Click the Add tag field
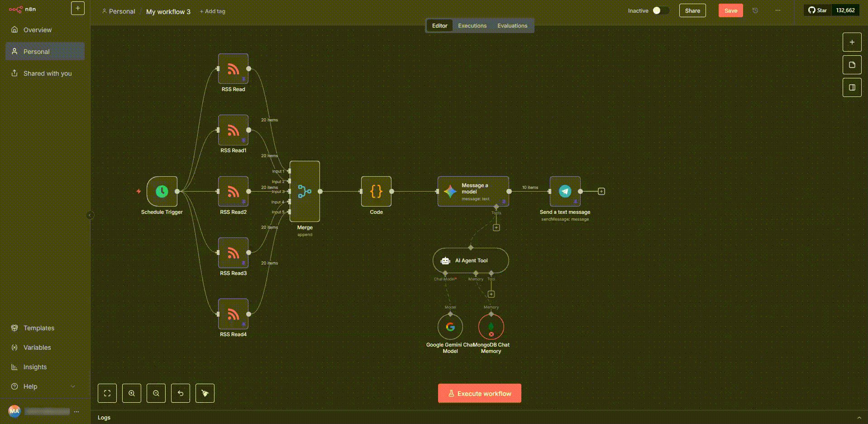This screenshot has width=868, height=424. click(x=213, y=11)
